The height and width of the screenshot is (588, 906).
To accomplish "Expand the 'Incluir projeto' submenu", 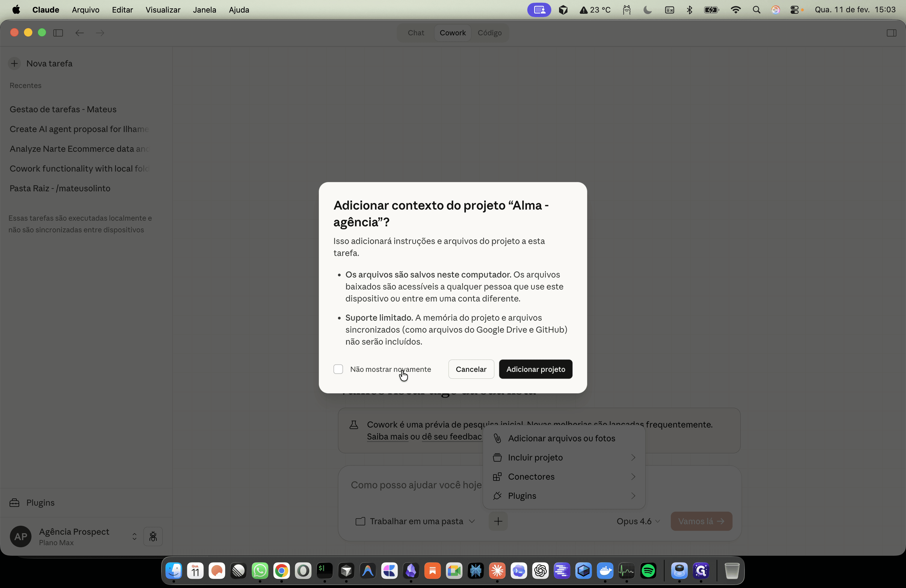I will pyautogui.click(x=563, y=457).
